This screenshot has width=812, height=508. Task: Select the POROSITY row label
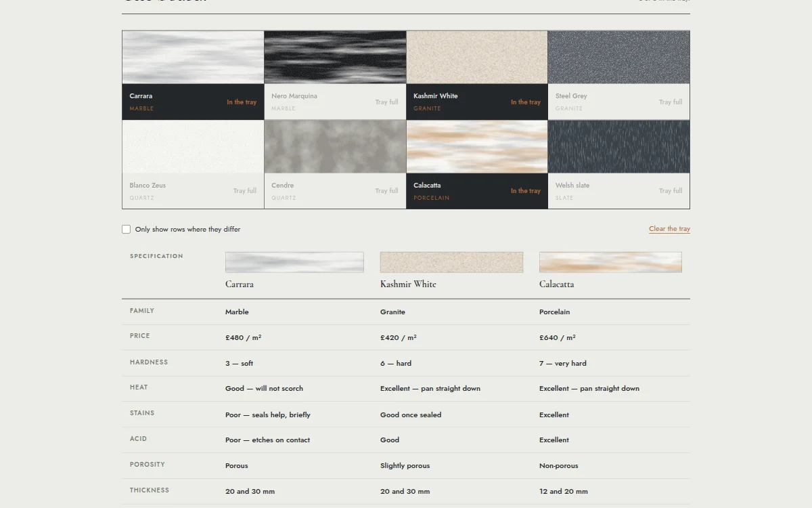point(148,465)
